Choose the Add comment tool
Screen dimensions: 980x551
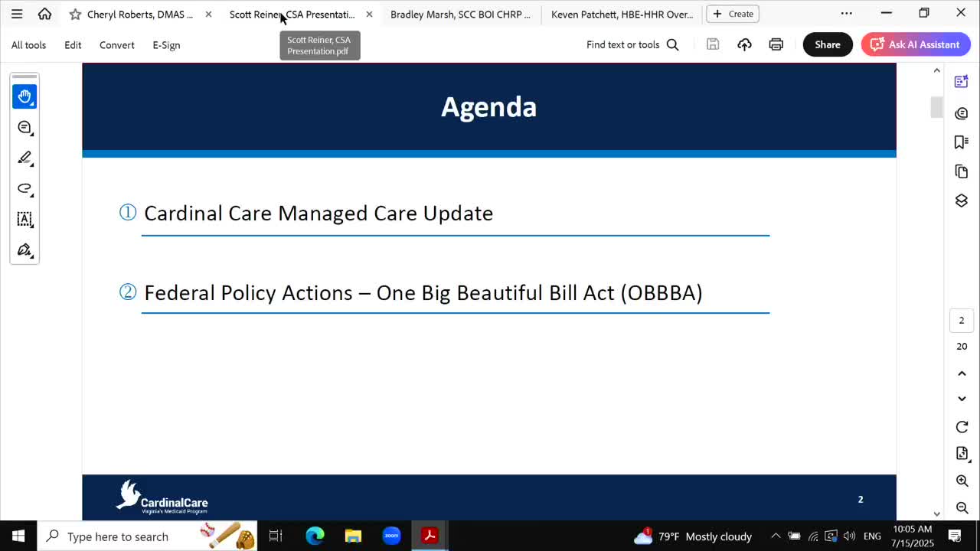tap(24, 127)
